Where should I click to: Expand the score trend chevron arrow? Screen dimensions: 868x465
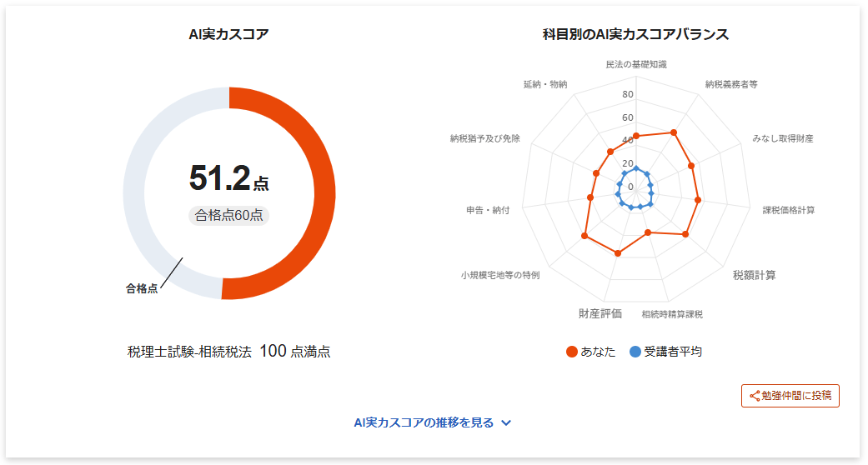tap(506, 423)
